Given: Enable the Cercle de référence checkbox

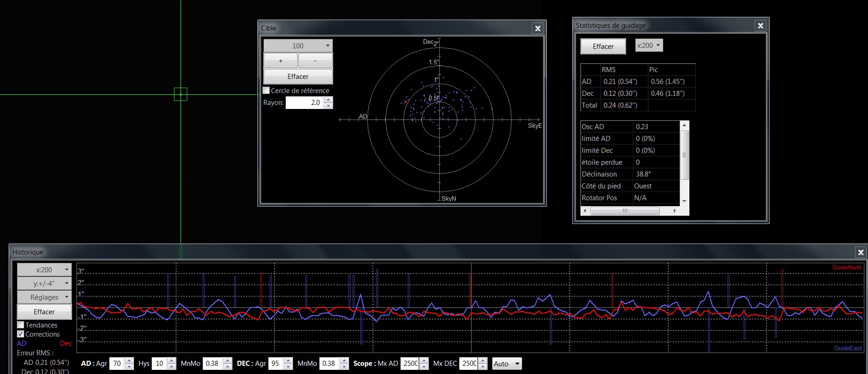Looking at the screenshot, I should (267, 90).
